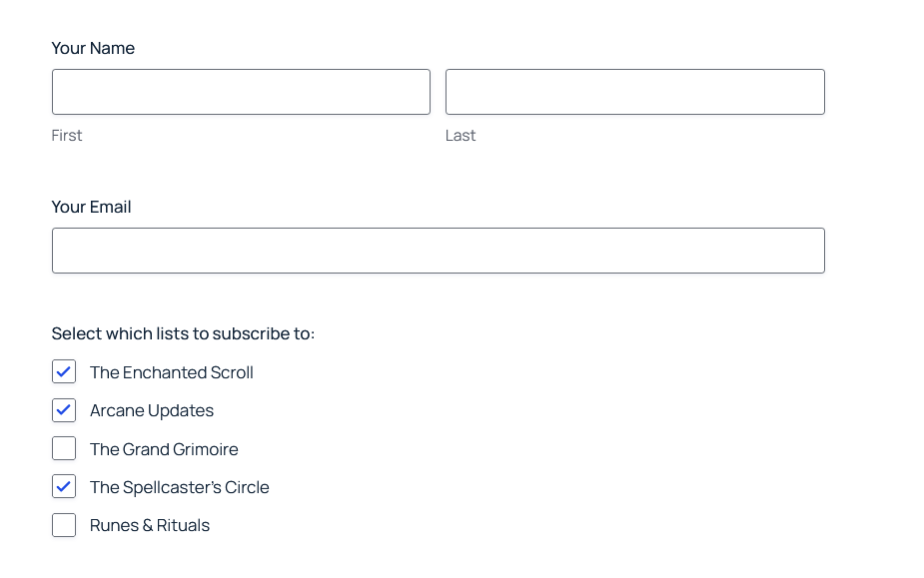Focus the Last name input field

pos(635,92)
